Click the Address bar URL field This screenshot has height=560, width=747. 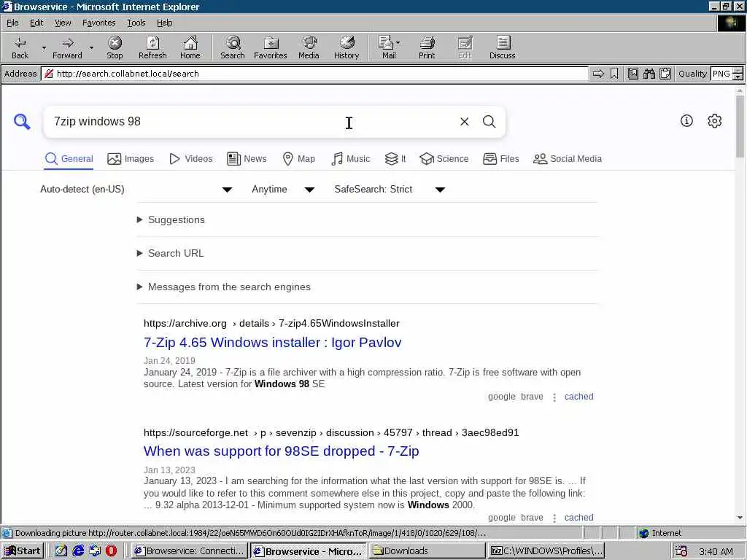(314, 74)
